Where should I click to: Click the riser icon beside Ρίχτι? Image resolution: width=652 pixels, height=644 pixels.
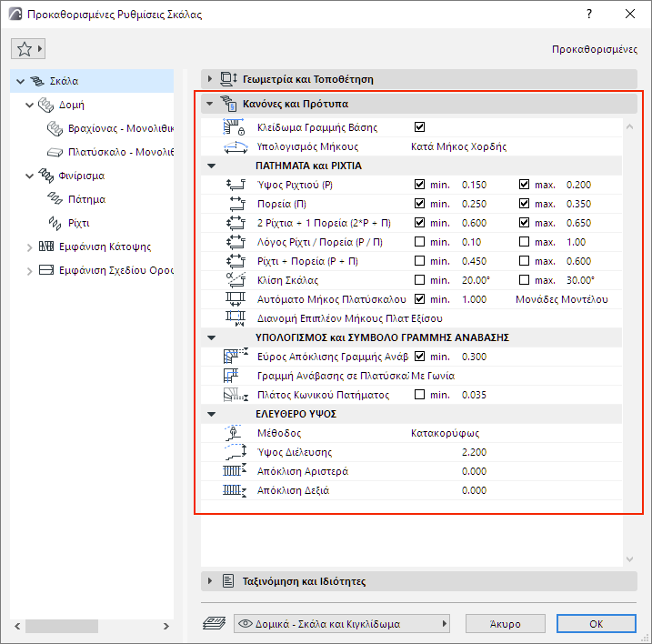click(x=55, y=223)
